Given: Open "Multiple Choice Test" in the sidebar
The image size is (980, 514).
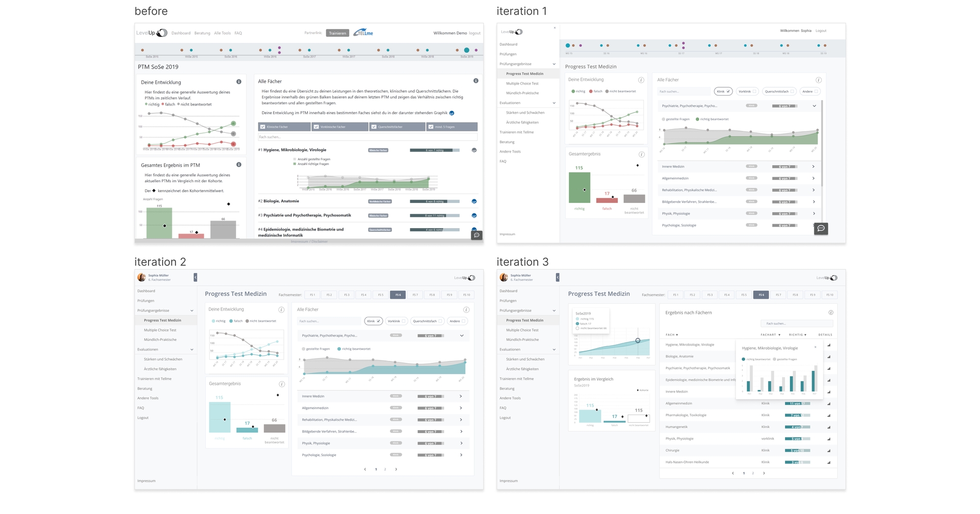Looking at the screenshot, I should 159,330.
